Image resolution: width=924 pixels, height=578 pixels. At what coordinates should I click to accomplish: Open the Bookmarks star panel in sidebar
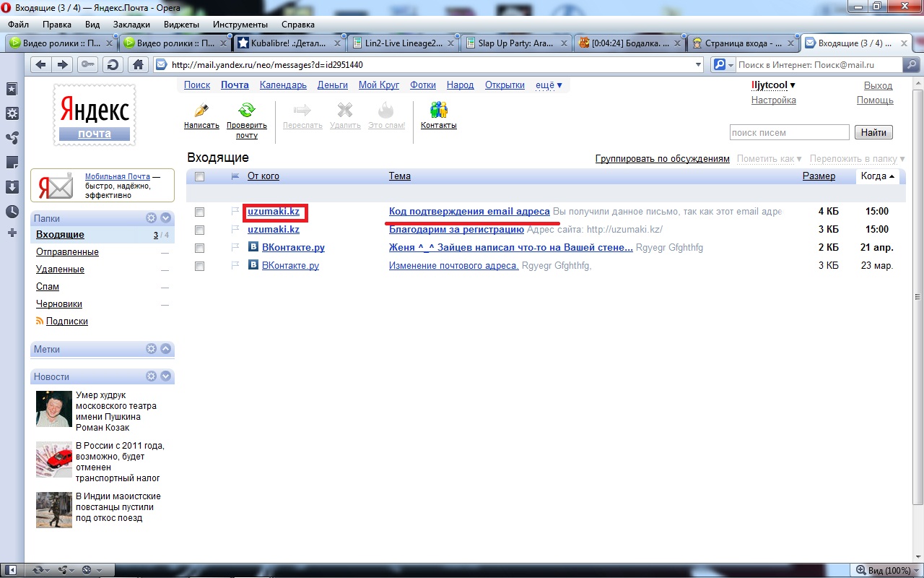12,89
